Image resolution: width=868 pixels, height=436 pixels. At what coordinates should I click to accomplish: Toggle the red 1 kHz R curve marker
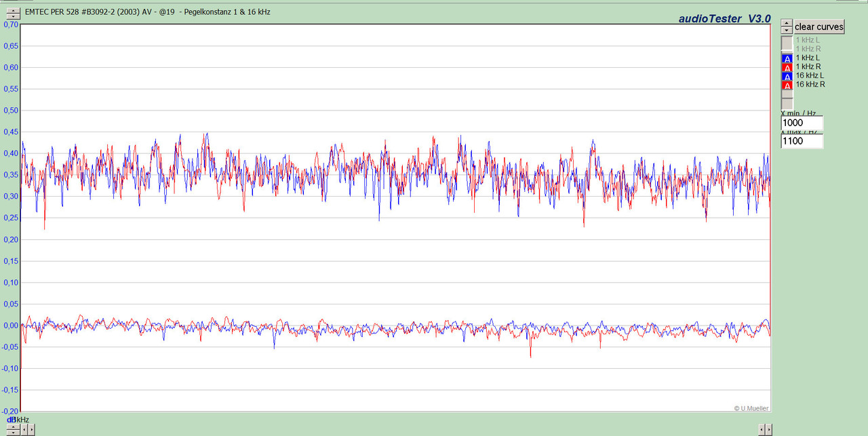(787, 67)
